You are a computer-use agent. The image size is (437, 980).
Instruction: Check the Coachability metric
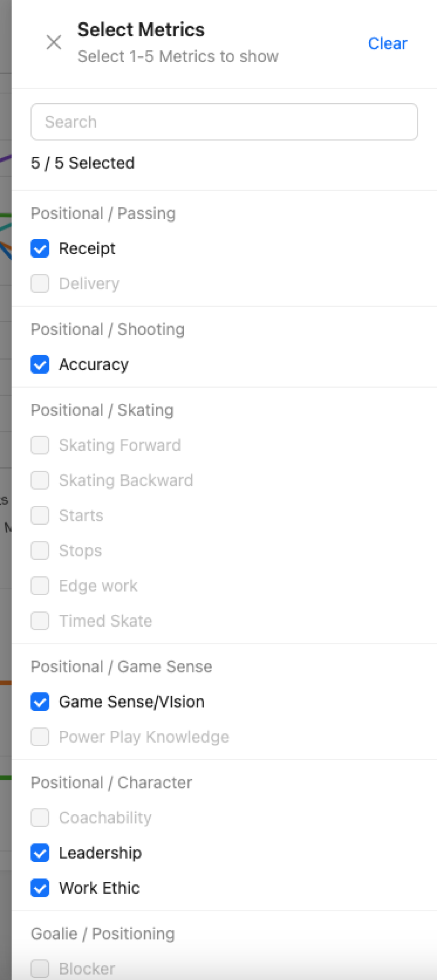coord(40,818)
